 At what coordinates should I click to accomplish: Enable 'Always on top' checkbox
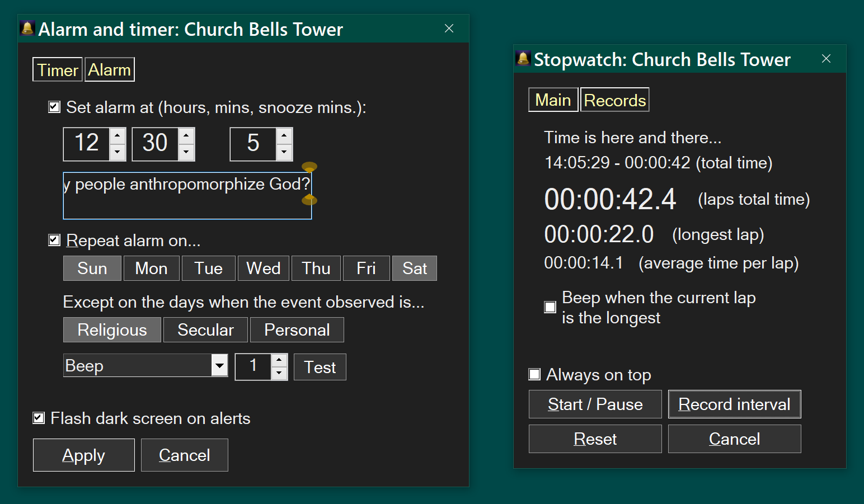pyautogui.click(x=535, y=374)
